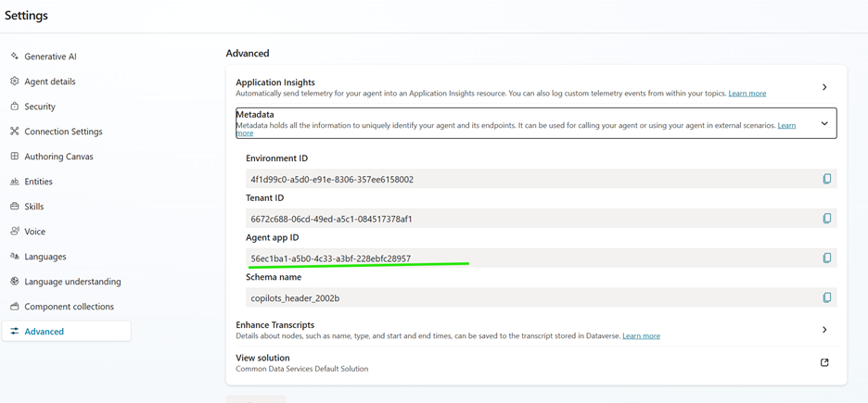Open Authoring Canvas settings

(x=58, y=157)
